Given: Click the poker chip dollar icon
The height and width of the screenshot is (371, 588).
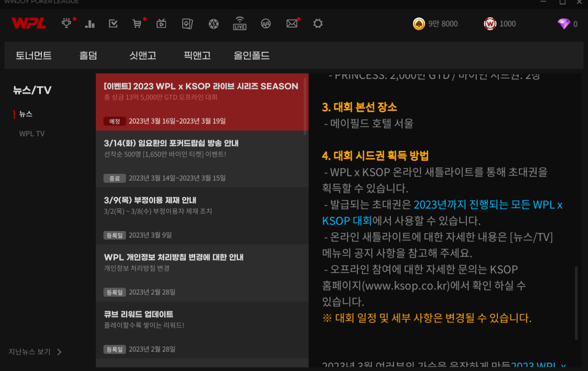Looking at the screenshot, I should click(x=214, y=23).
